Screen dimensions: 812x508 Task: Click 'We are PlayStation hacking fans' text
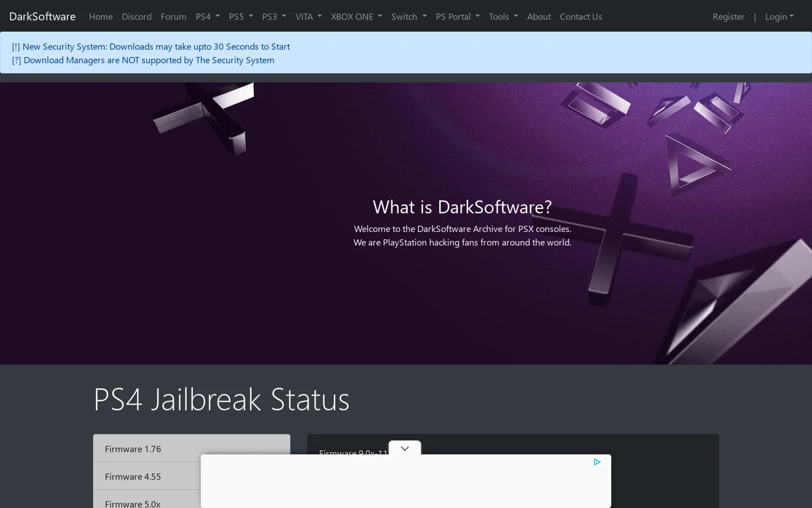point(462,243)
